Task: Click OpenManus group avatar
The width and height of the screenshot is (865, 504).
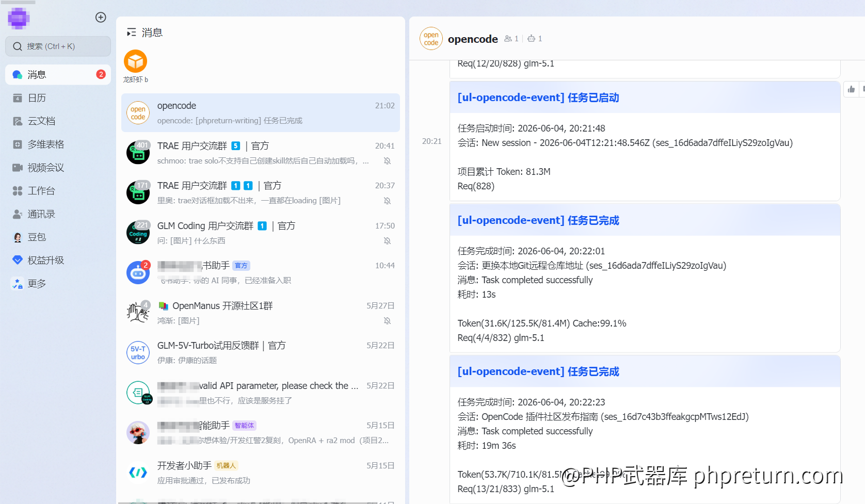Action: pos(138,313)
